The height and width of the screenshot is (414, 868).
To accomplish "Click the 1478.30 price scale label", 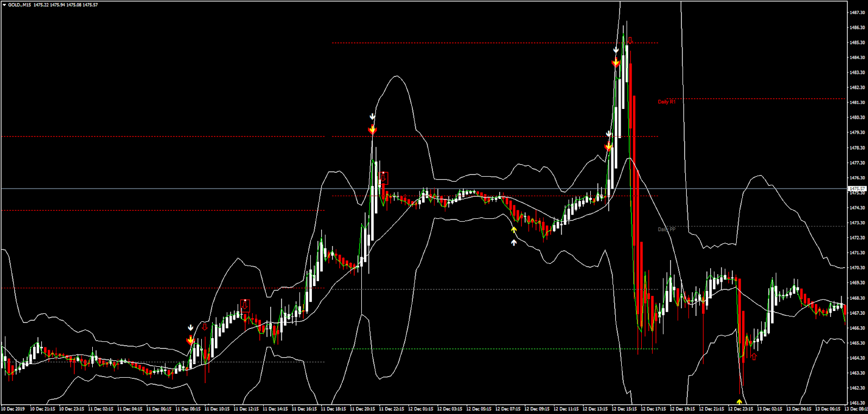I will point(858,147).
